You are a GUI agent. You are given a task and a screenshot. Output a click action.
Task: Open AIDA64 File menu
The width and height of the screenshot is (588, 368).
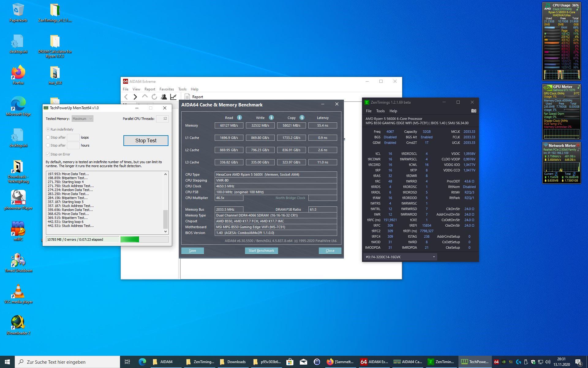[126, 89]
